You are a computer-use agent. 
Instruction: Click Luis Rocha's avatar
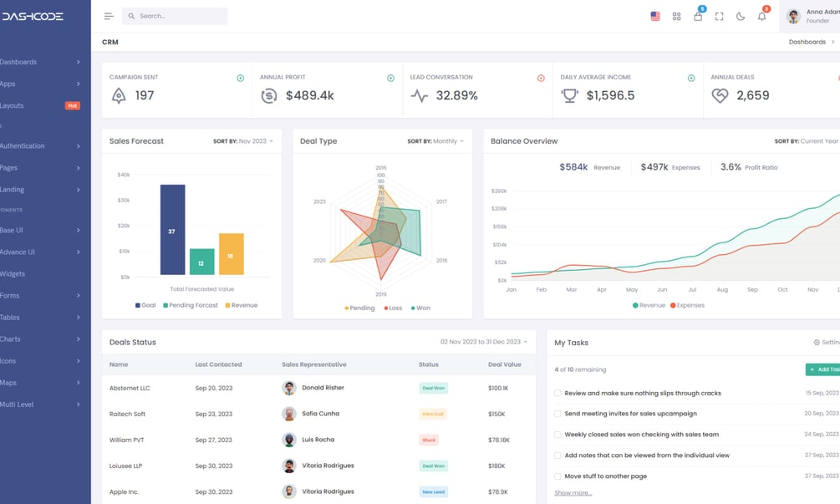[x=289, y=440]
